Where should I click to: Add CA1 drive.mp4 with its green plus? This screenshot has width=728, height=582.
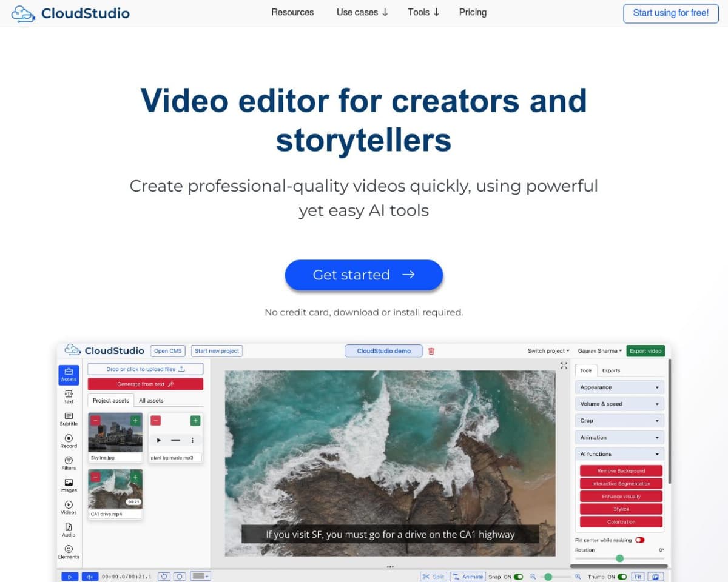pos(135,477)
